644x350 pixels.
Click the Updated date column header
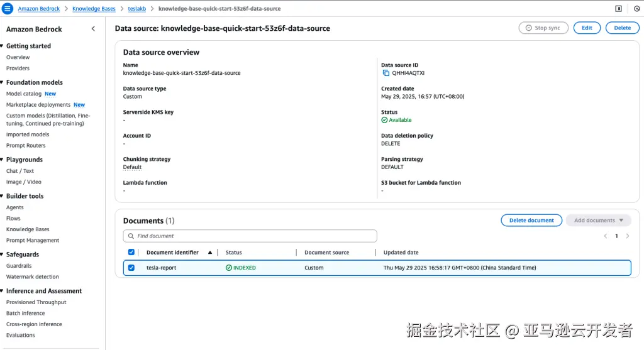pyautogui.click(x=401, y=253)
